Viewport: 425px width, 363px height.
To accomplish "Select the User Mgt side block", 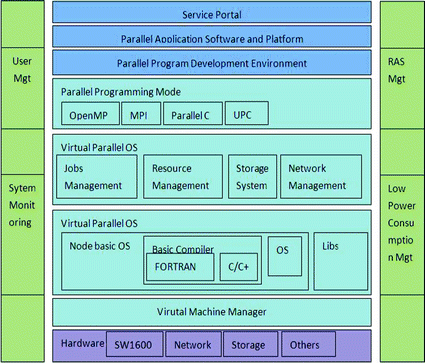I will (23, 88).
